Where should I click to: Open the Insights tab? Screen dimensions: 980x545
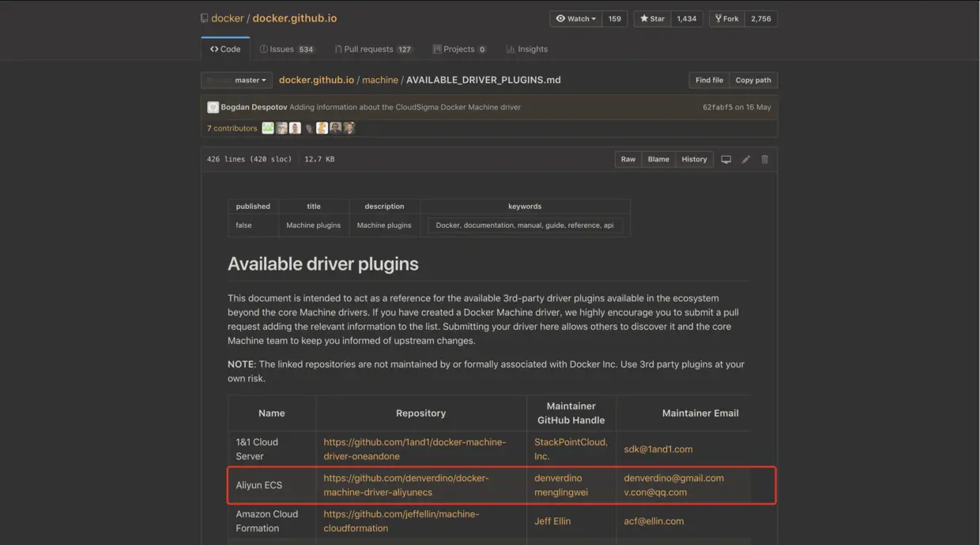point(527,49)
